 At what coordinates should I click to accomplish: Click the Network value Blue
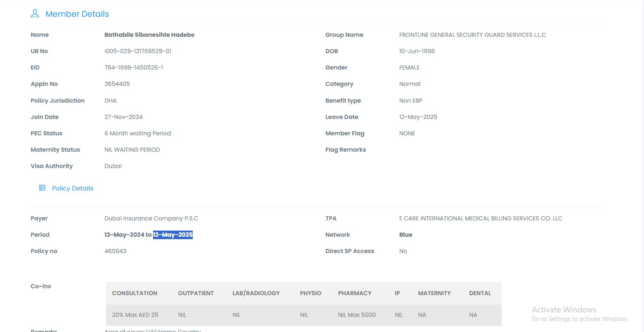click(x=405, y=235)
